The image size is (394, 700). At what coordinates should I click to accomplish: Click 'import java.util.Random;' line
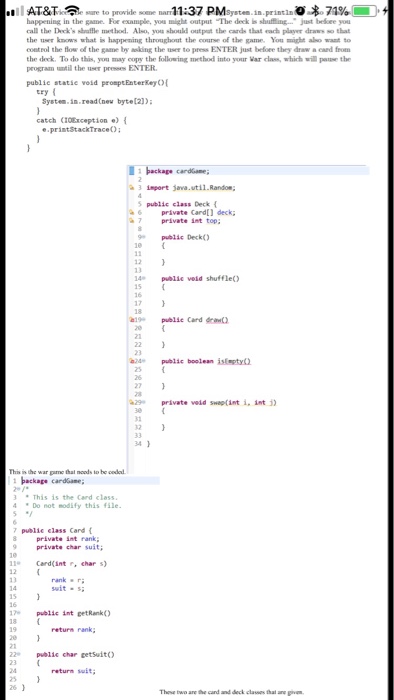(191, 188)
